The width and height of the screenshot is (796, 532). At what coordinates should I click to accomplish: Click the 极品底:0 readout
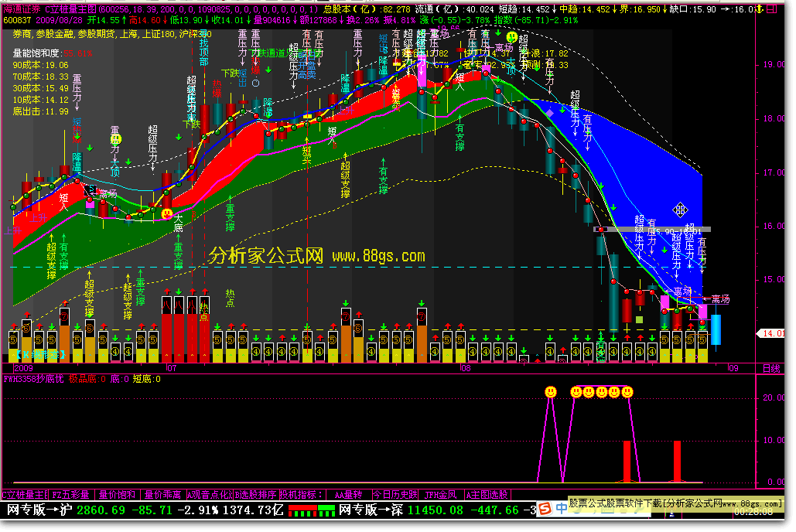(87, 379)
